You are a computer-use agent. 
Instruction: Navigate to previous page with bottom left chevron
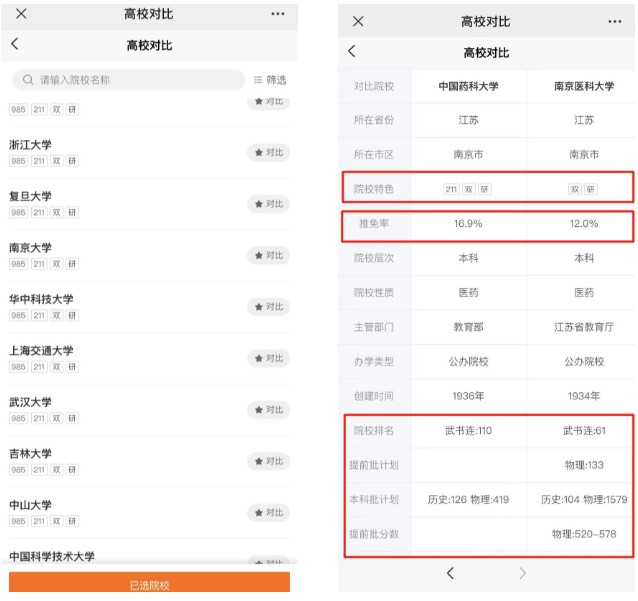450,573
